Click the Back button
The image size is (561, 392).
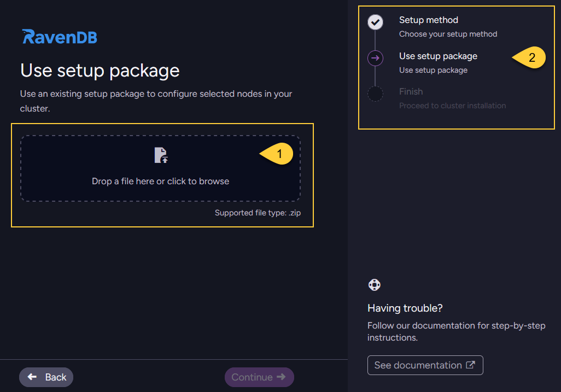click(x=46, y=377)
